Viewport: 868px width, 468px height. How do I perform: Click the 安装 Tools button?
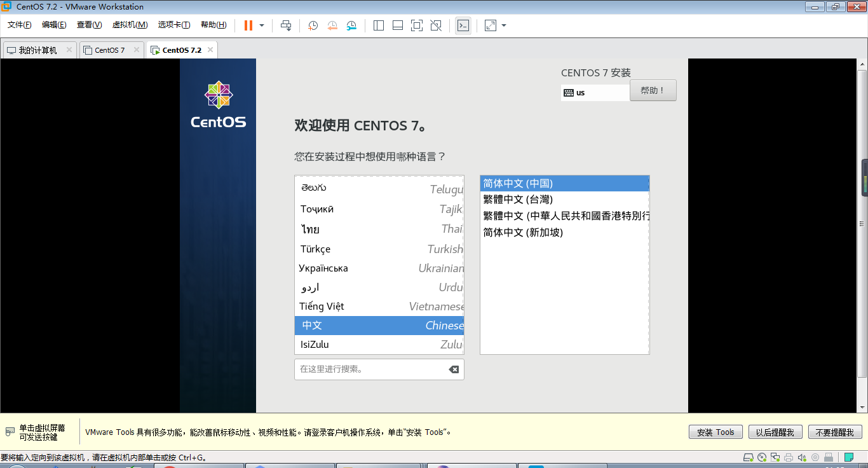(715, 432)
